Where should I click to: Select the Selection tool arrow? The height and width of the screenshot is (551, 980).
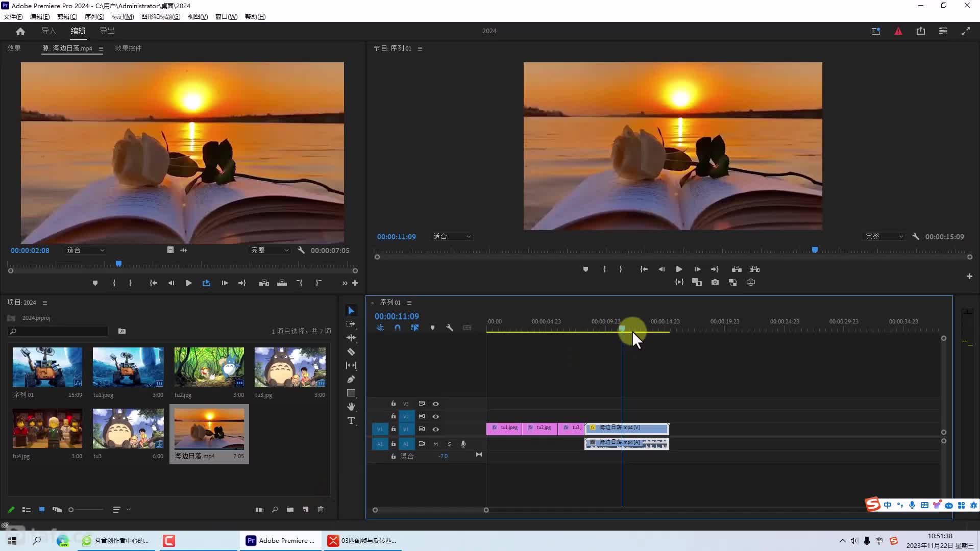(351, 311)
